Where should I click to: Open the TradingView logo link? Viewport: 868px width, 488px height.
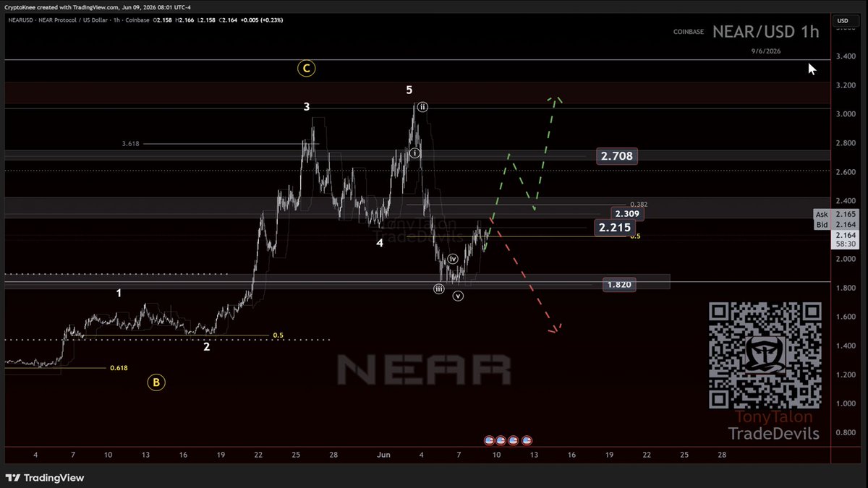click(x=45, y=478)
